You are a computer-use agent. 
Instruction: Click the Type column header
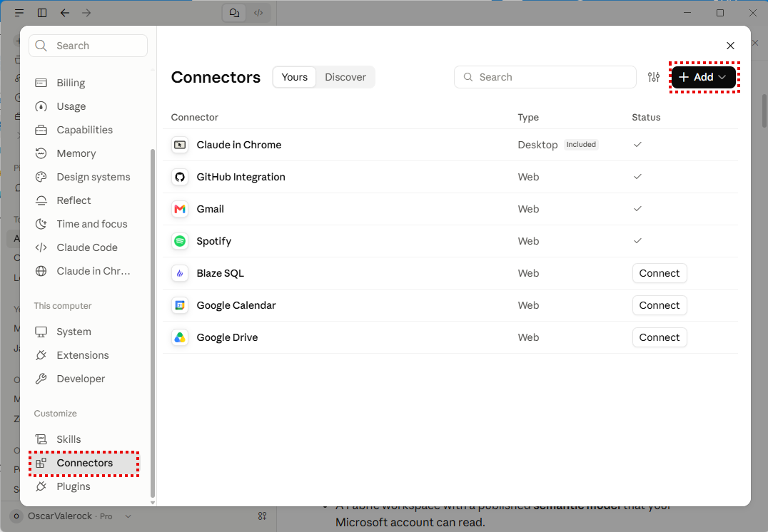coord(528,118)
